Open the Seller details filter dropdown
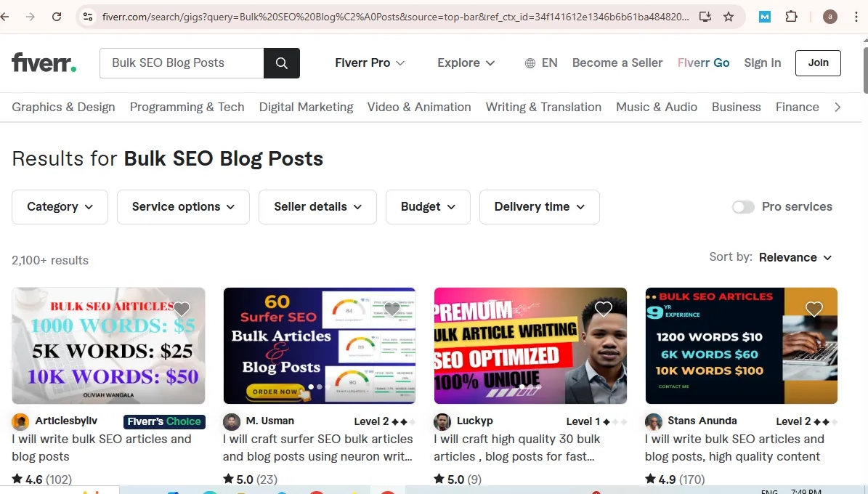This screenshot has height=494, width=868. pos(317,206)
